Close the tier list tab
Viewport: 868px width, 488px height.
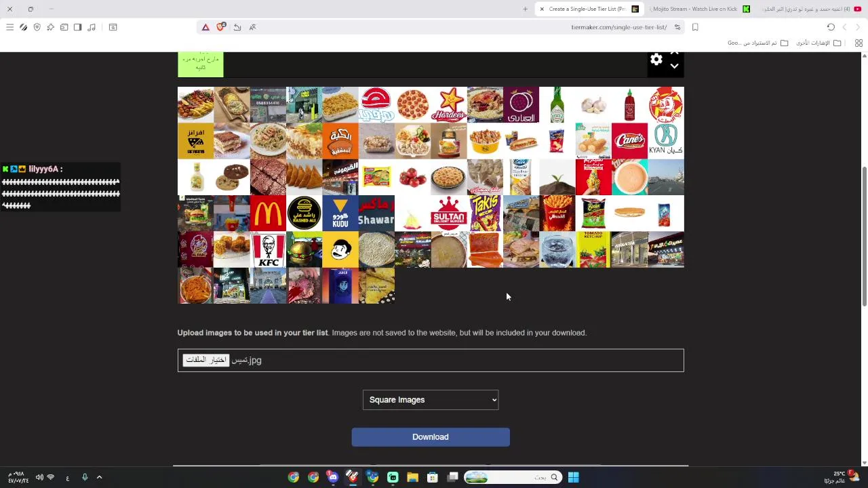(x=542, y=9)
